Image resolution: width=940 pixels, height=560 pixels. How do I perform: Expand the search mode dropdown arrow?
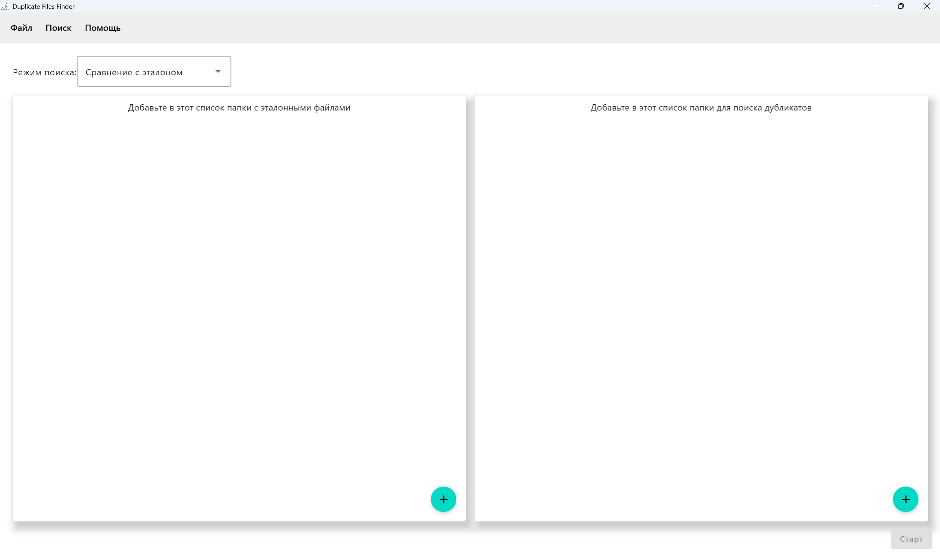[x=218, y=71]
